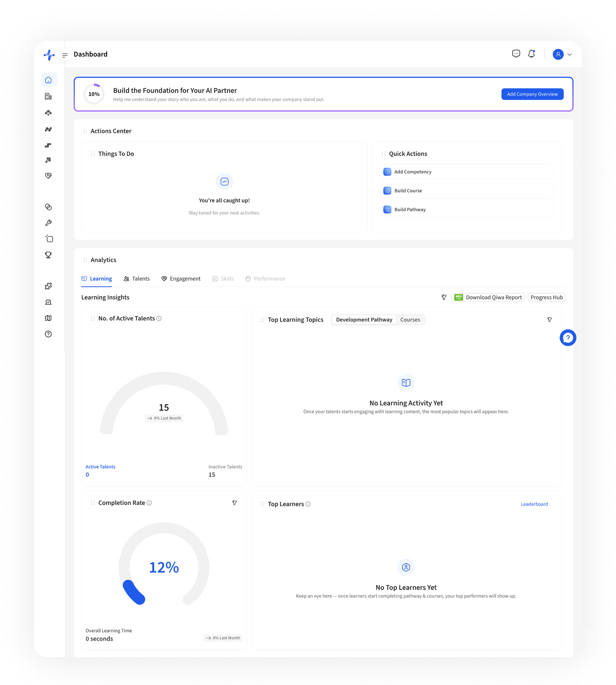The image size is (616, 685).
Task: Open the puzzle piece integrations icon
Action: pyautogui.click(x=48, y=286)
